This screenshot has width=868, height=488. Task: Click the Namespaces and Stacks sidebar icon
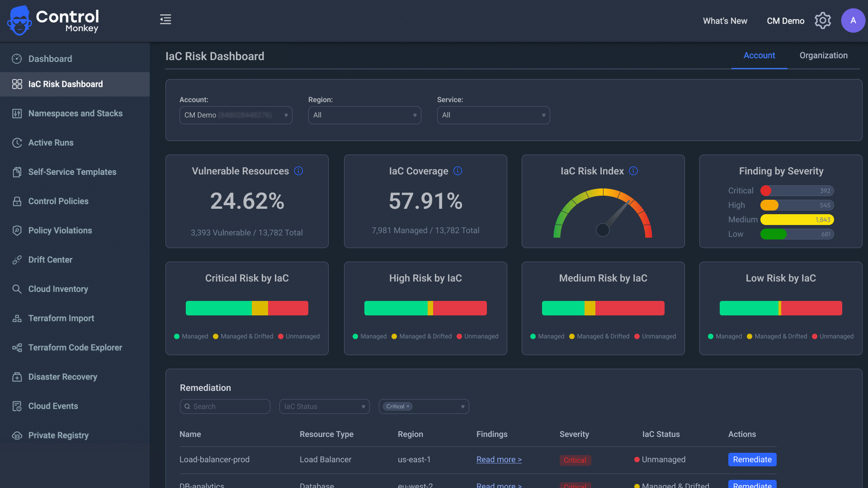pyautogui.click(x=17, y=113)
